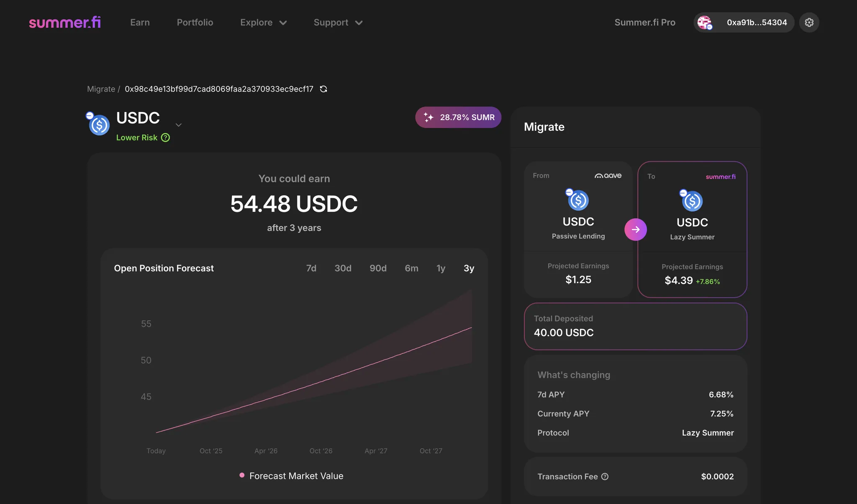Select the 90d forecast range
The width and height of the screenshot is (857, 504).
tap(378, 268)
